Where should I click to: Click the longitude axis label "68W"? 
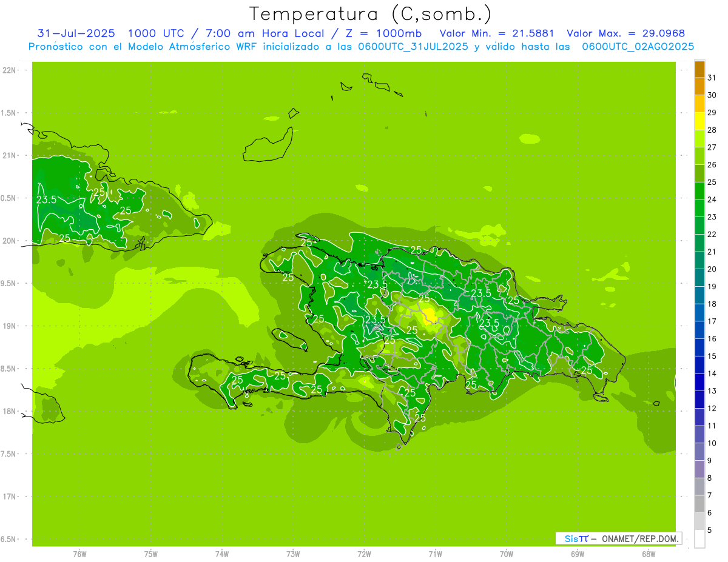click(649, 554)
